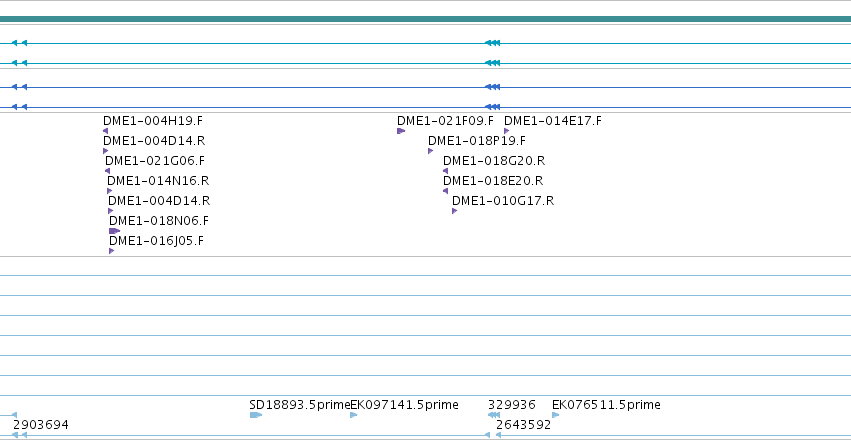Select the DME1-014E17.F label
The width and height of the screenshot is (851, 440).
click(552, 121)
